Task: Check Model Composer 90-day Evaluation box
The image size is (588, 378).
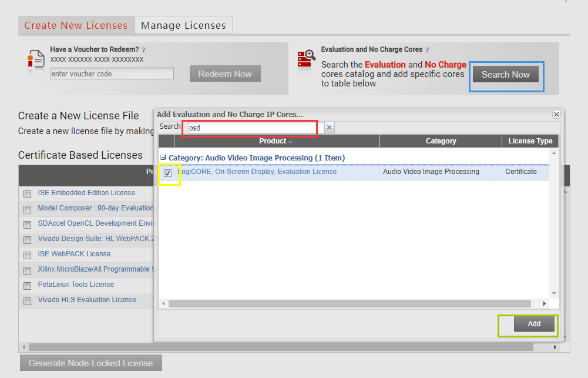Action: click(28, 209)
